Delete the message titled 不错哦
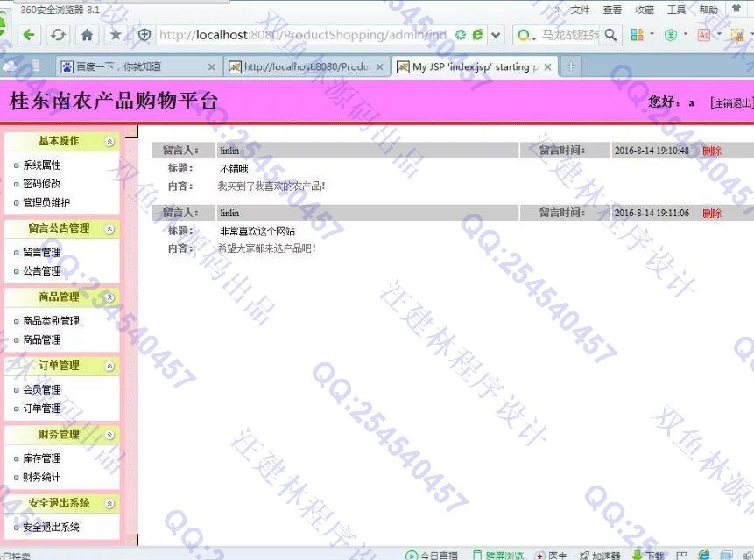 tap(712, 150)
